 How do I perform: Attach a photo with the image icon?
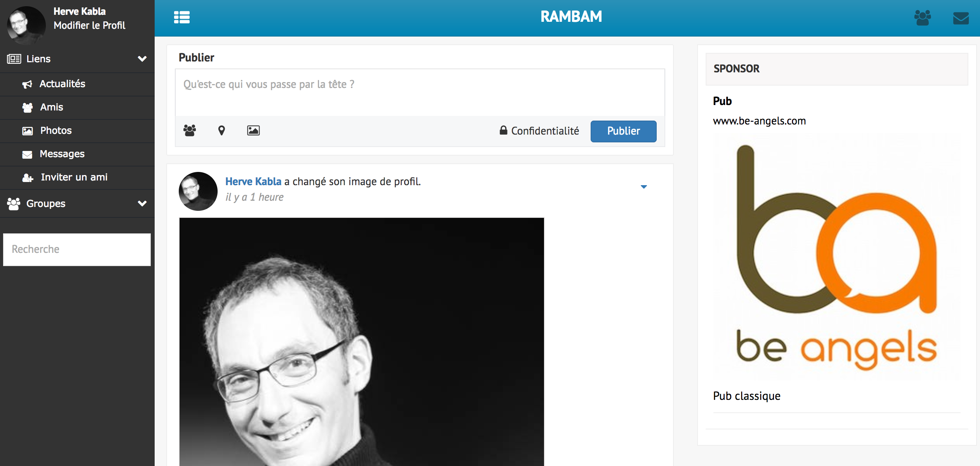(253, 130)
